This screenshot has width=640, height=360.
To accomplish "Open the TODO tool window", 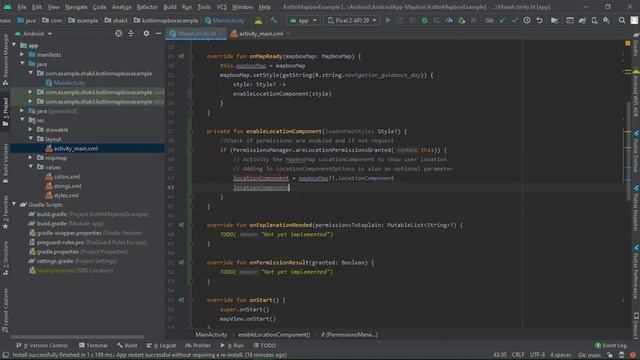I will (x=265, y=346).
